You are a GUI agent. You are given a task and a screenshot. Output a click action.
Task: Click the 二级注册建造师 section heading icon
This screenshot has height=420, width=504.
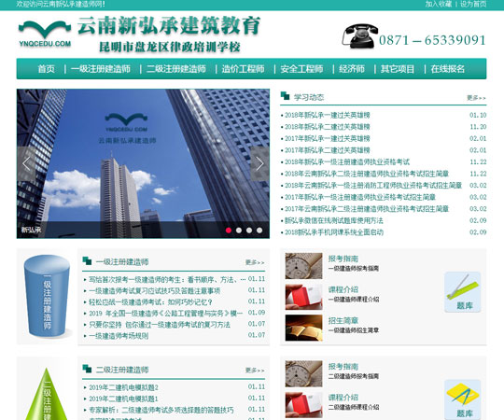click(87, 369)
